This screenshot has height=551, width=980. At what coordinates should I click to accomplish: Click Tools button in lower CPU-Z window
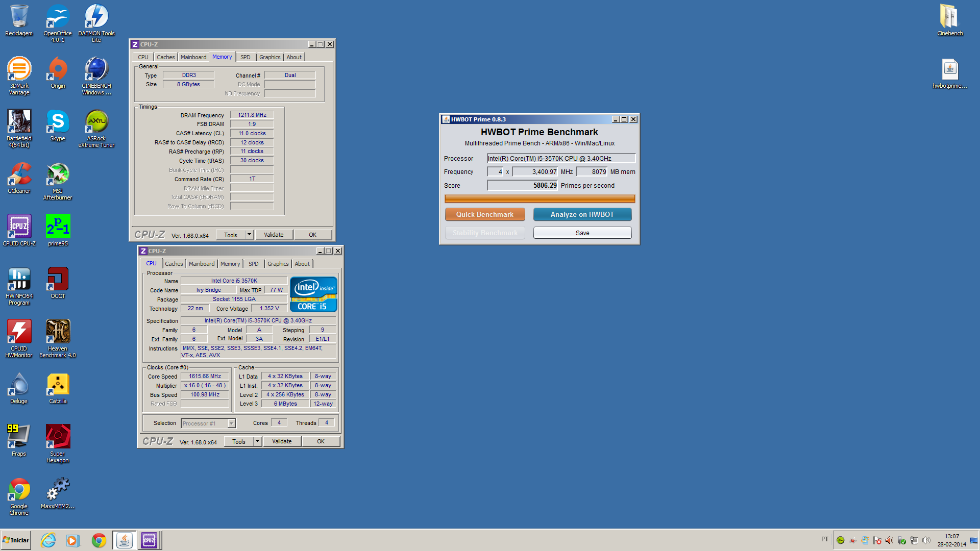tap(239, 441)
